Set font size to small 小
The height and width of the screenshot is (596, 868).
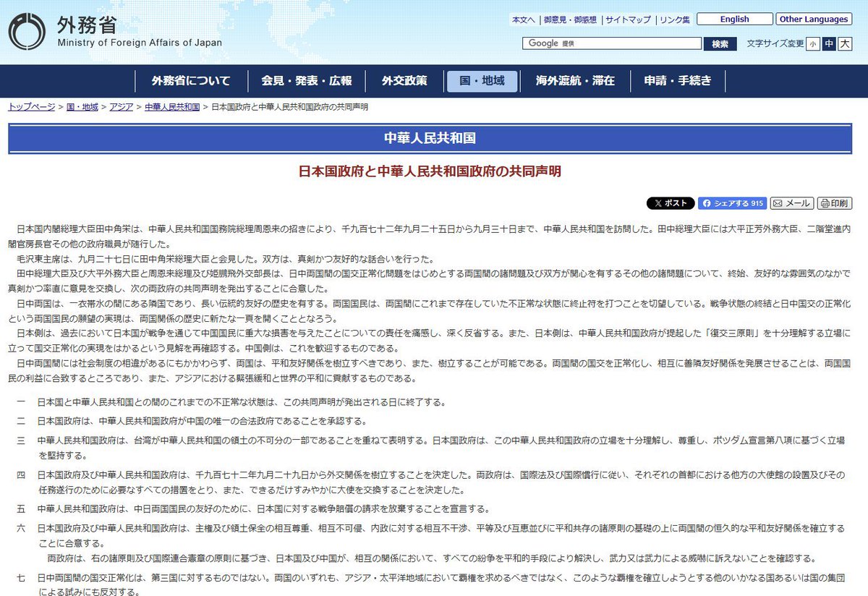(814, 44)
